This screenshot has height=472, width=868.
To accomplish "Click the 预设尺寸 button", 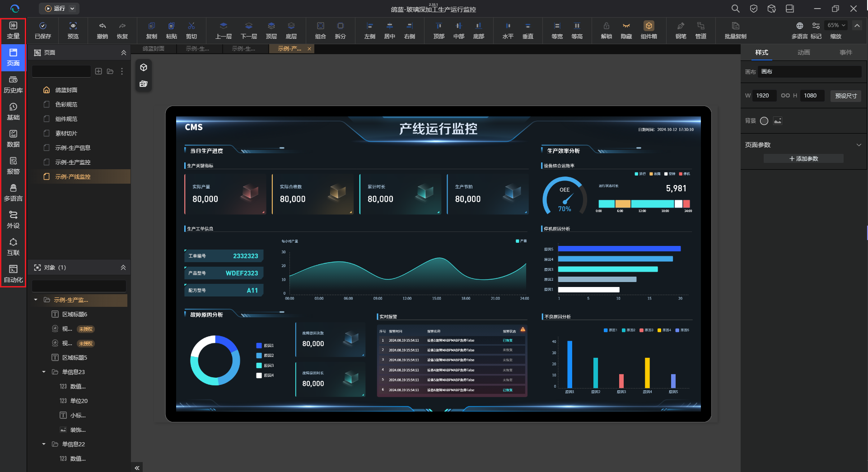I will pyautogui.click(x=845, y=96).
